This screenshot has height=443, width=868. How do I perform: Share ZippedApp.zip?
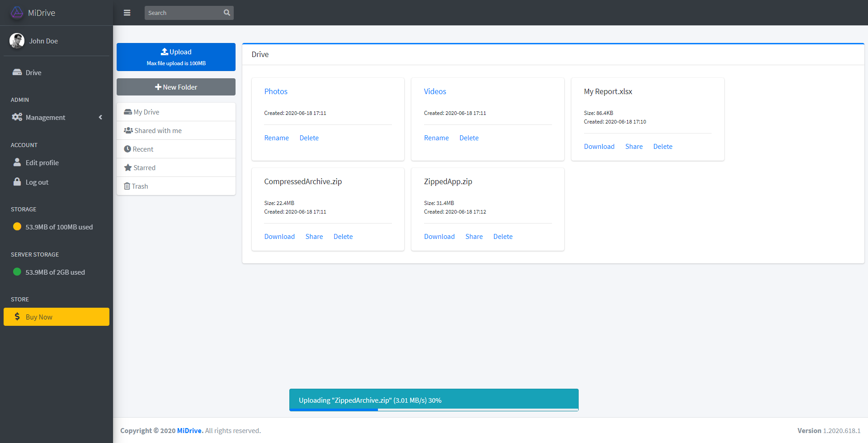click(474, 237)
